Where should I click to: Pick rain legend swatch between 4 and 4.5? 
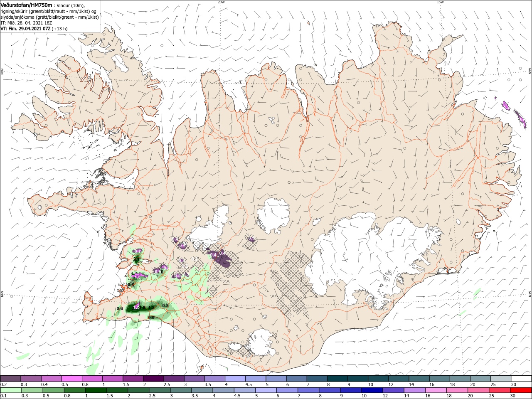[x=223, y=390]
